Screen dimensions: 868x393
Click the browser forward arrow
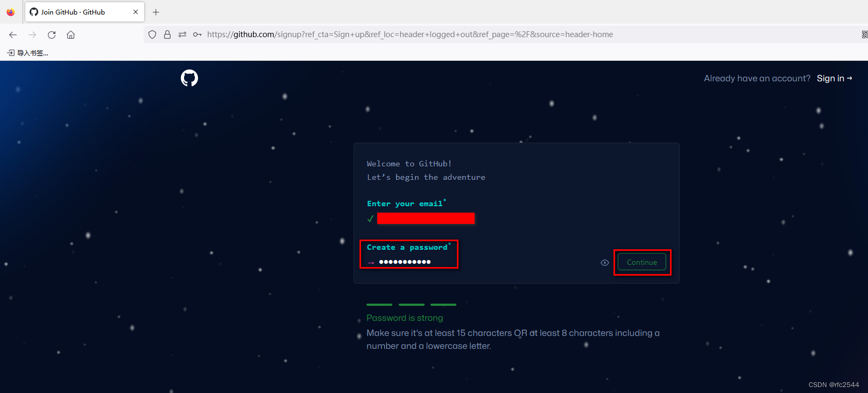[32, 34]
